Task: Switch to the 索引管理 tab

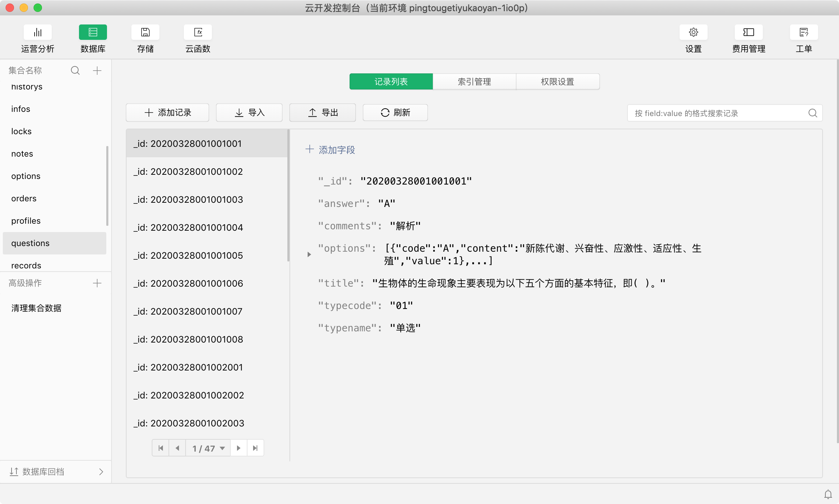Action: 474,81
